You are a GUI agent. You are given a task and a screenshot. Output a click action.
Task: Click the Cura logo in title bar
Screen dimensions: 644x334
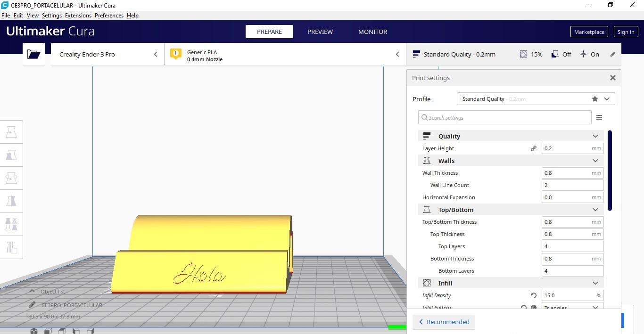click(5, 5)
